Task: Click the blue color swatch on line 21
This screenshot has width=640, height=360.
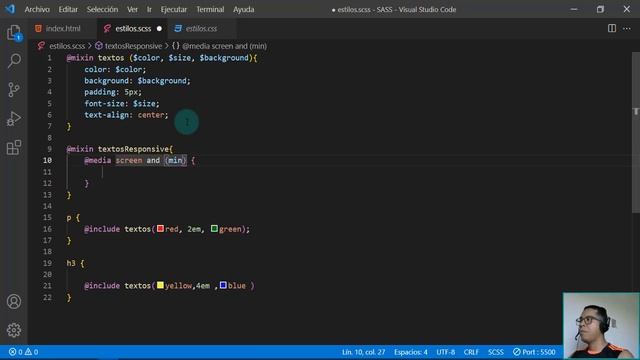Action: click(223, 285)
